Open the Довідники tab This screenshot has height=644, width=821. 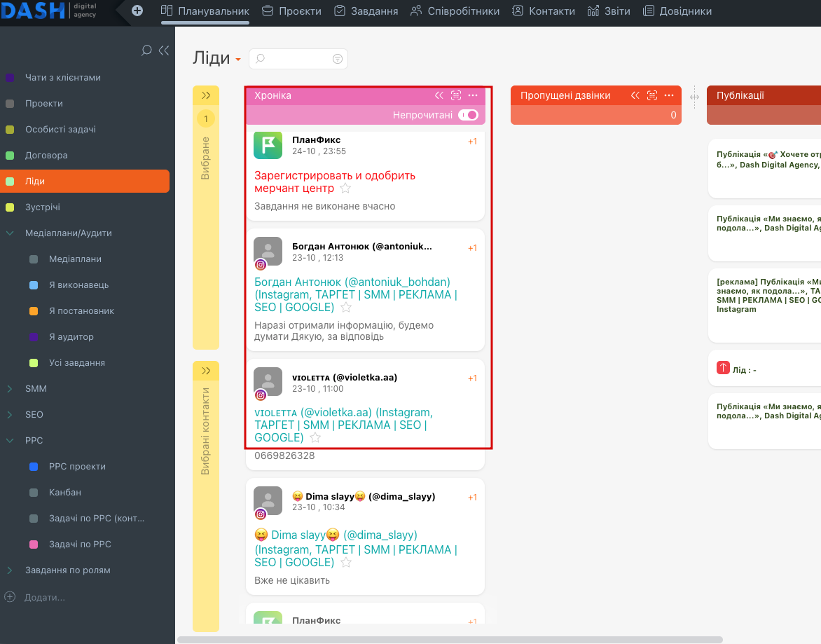[x=677, y=11]
